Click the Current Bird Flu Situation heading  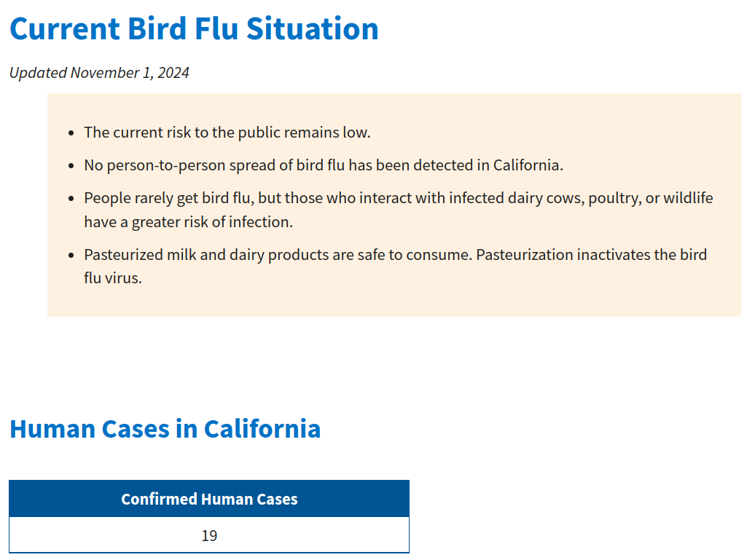click(194, 29)
